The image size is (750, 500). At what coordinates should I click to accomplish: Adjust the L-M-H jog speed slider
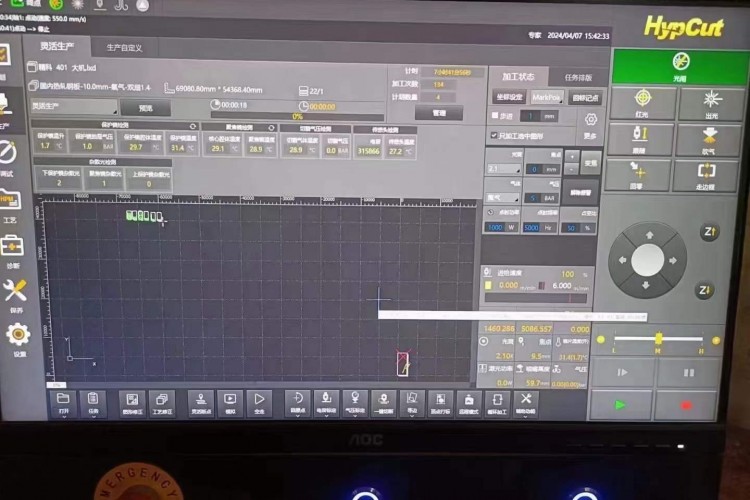coord(658,339)
